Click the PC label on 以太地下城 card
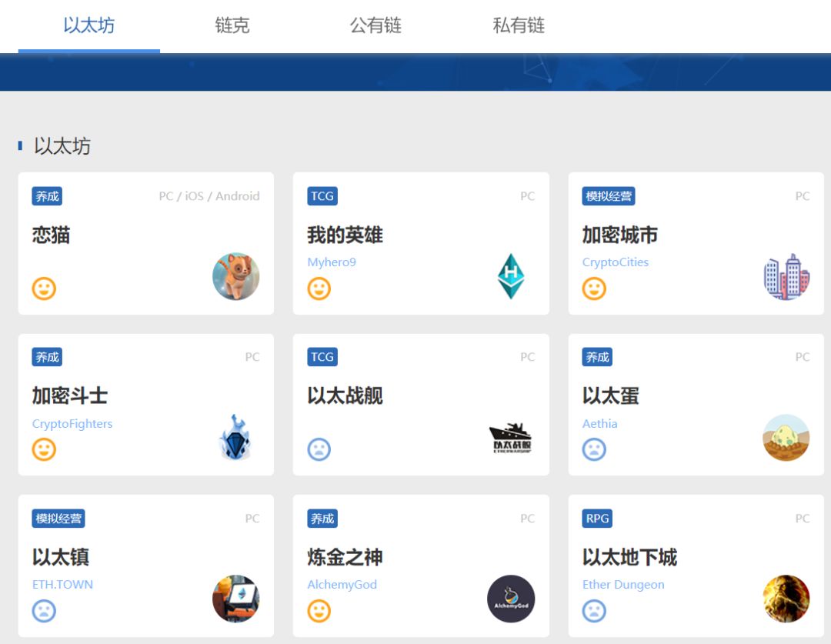The height and width of the screenshot is (644, 831). point(803,519)
